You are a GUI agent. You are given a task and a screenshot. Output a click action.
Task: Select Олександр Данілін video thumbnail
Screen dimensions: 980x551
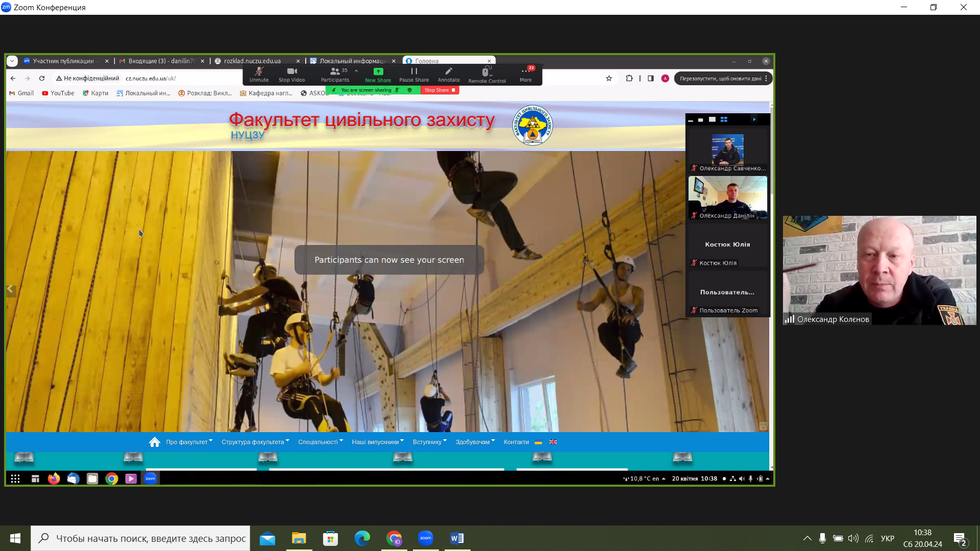728,198
